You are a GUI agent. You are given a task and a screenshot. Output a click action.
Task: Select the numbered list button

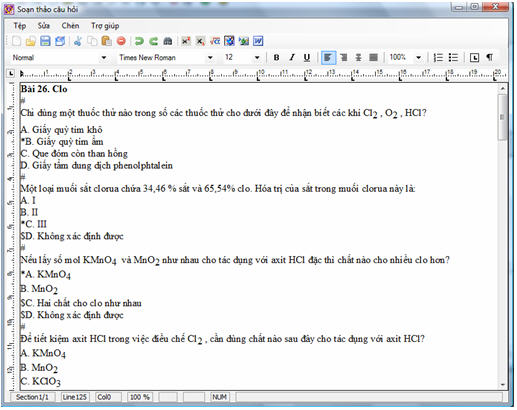click(438, 57)
